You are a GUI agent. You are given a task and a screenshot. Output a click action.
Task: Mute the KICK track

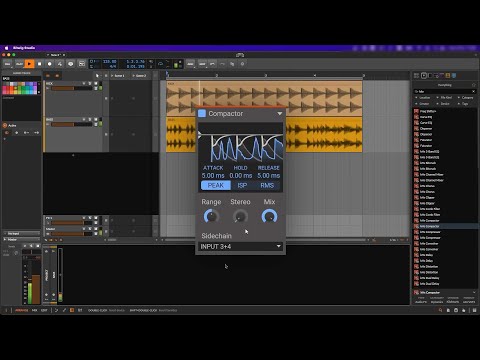click(x=96, y=83)
